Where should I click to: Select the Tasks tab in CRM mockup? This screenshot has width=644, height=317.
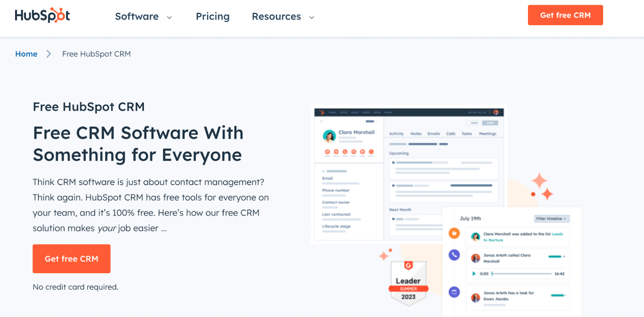click(x=466, y=134)
